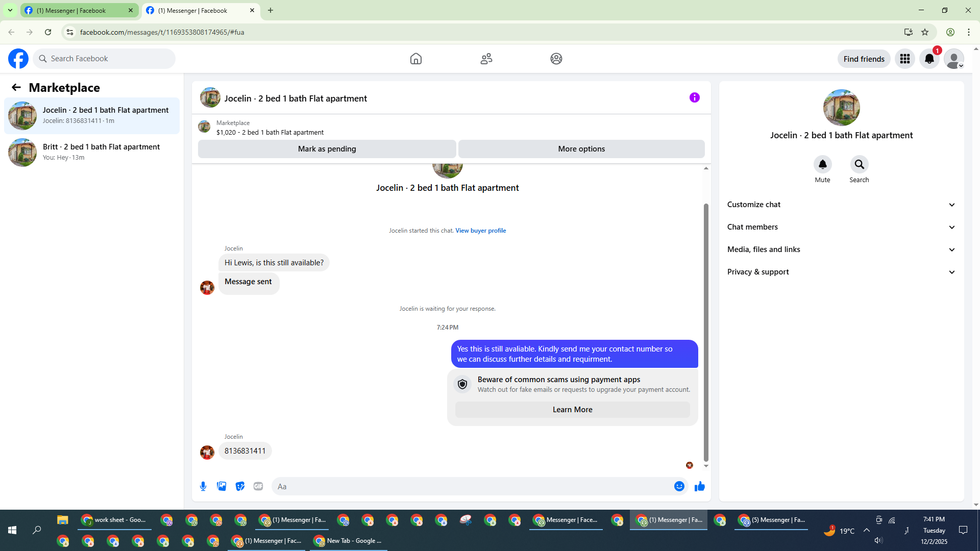Viewport: 980px width, 551px height.
Task: Mute this conversation with the bell
Action: point(822,164)
